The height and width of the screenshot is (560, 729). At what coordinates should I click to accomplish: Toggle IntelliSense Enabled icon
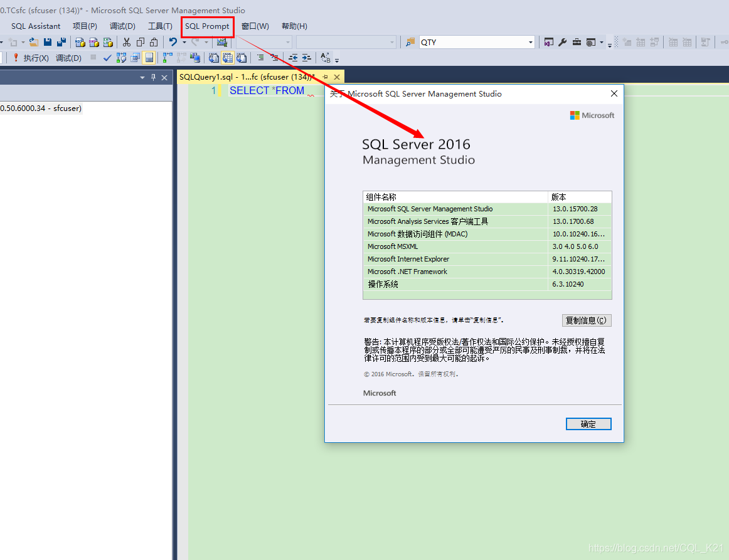click(149, 58)
